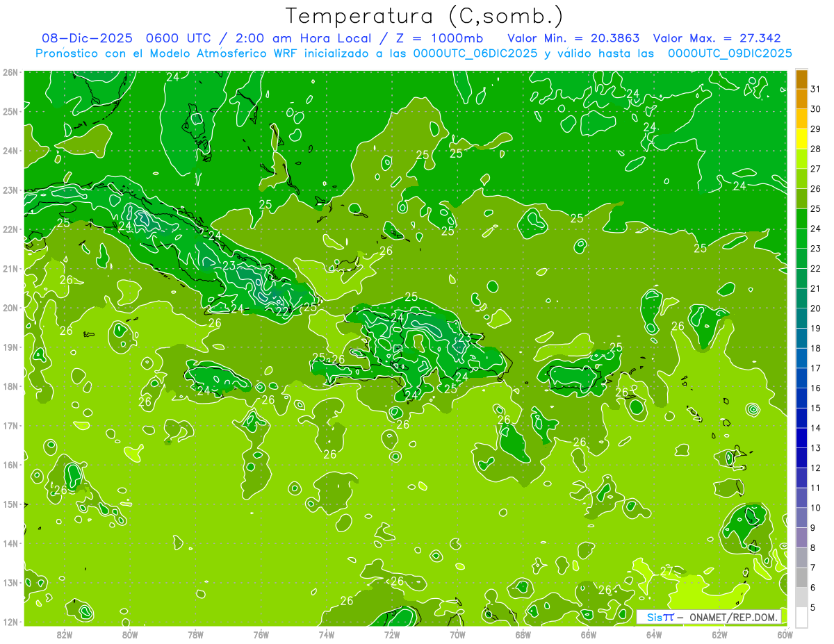The image size is (834, 644).
Task: Click the 20N latitude axis label
Action: 10,308
